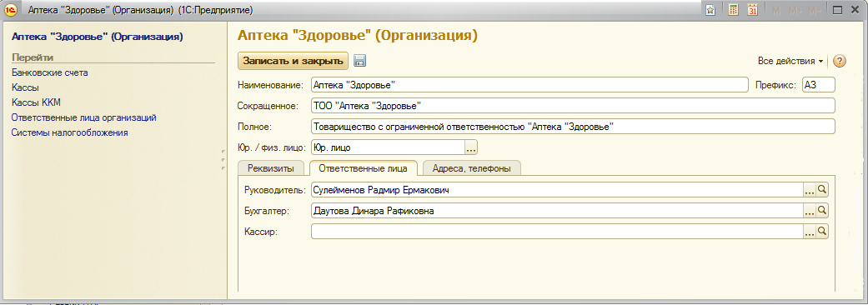Viewport: 868px width, 305px height.
Task: Click magnifier icon next to Руководитель field
Action: (x=822, y=190)
